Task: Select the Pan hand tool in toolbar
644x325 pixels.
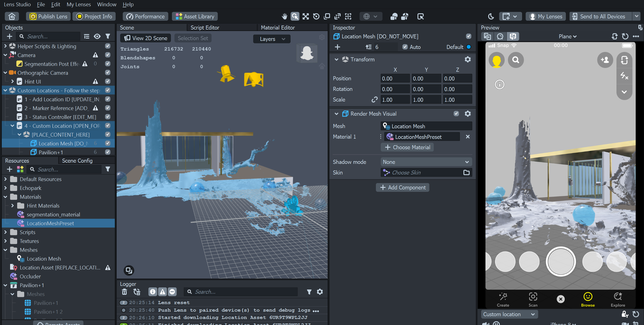Action: [284, 16]
